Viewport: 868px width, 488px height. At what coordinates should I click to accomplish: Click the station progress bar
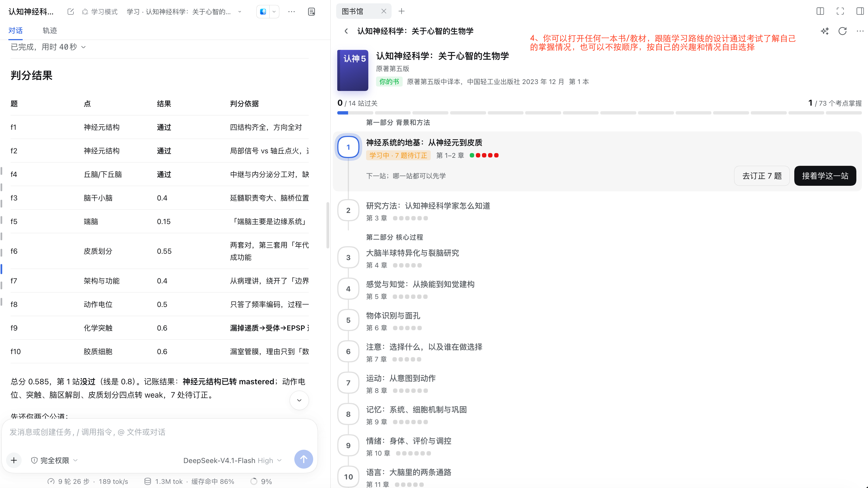click(x=599, y=113)
